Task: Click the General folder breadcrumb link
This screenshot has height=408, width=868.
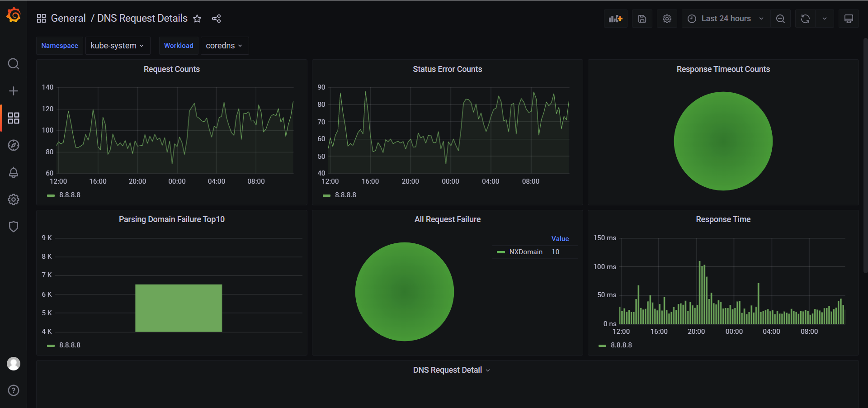Action: (x=68, y=19)
